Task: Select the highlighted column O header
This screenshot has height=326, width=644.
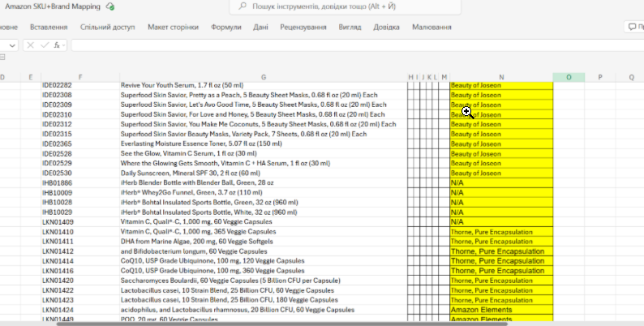Action: [569, 77]
